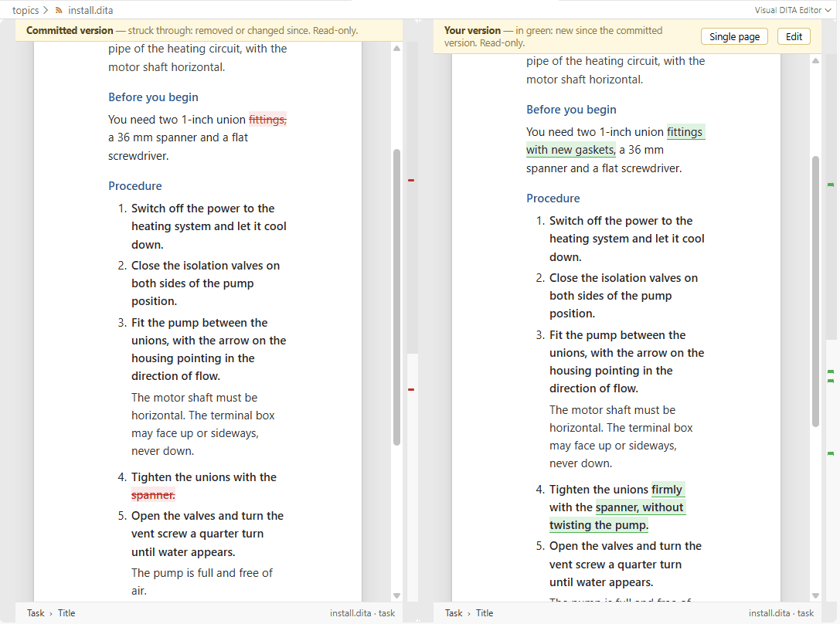
Task: Jump to red marker for removed fittings change
Action: click(x=411, y=181)
